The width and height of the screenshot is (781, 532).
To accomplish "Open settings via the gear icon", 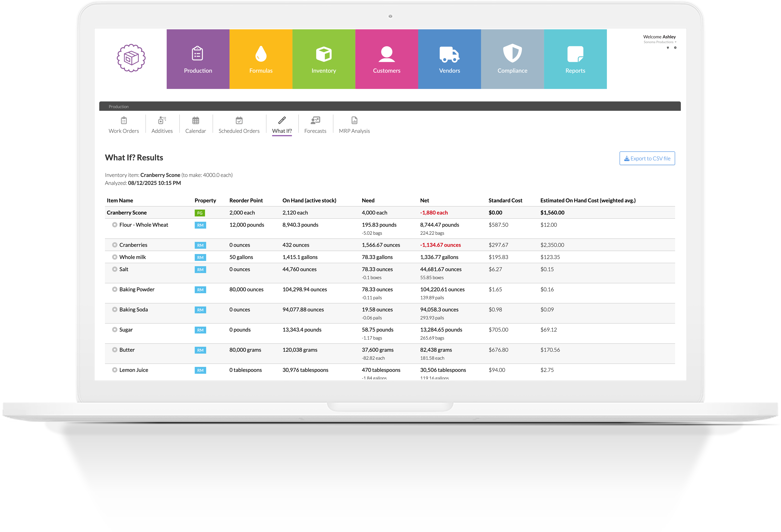I will (x=675, y=48).
